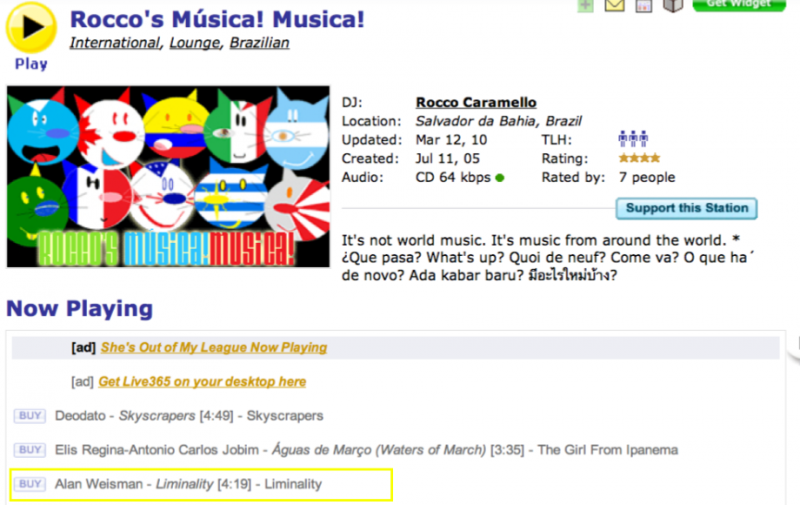Click the green plus add icon
The width and height of the screenshot is (800, 505).
click(x=585, y=5)
